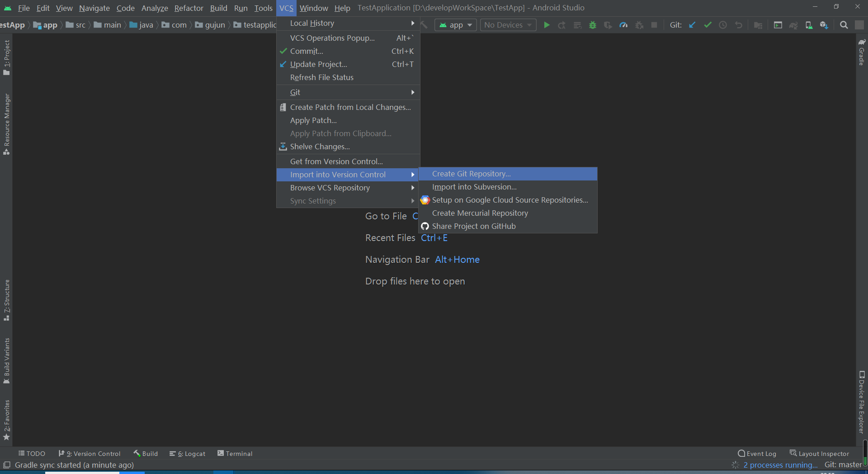Click the Apply Changes and Restart Activity icon
868x474 pixels.
pos(562,25)
